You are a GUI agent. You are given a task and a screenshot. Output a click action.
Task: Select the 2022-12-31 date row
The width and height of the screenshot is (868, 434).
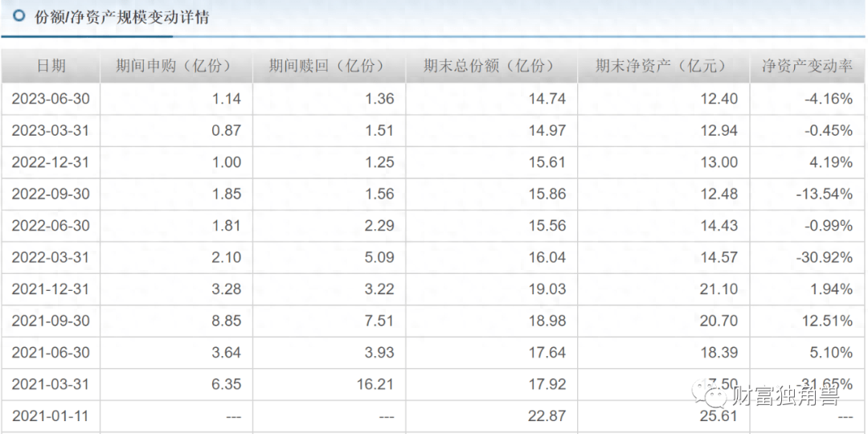51,162
